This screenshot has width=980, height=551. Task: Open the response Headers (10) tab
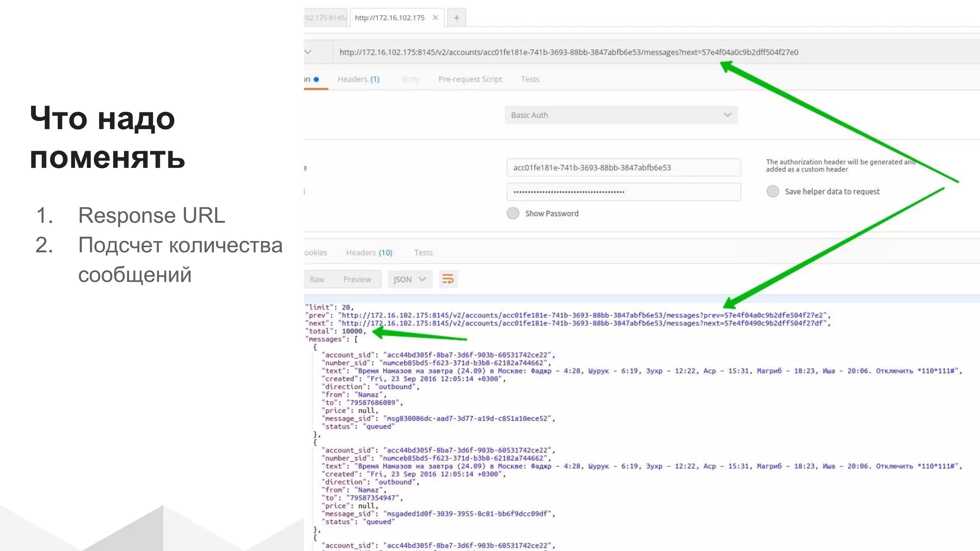pos(369,253)
